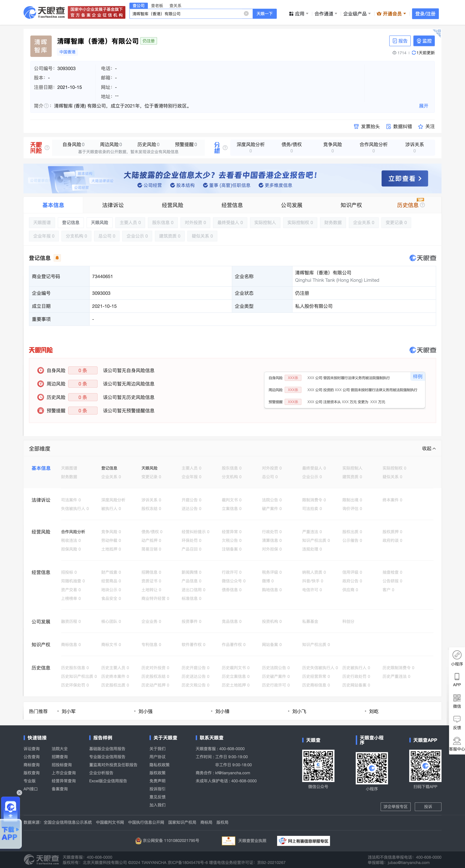Image resolution: width=465 pixels, height=868 pixels.
Task: Open 基础版企业信用报告 sample link
Action: pos(107,748)
